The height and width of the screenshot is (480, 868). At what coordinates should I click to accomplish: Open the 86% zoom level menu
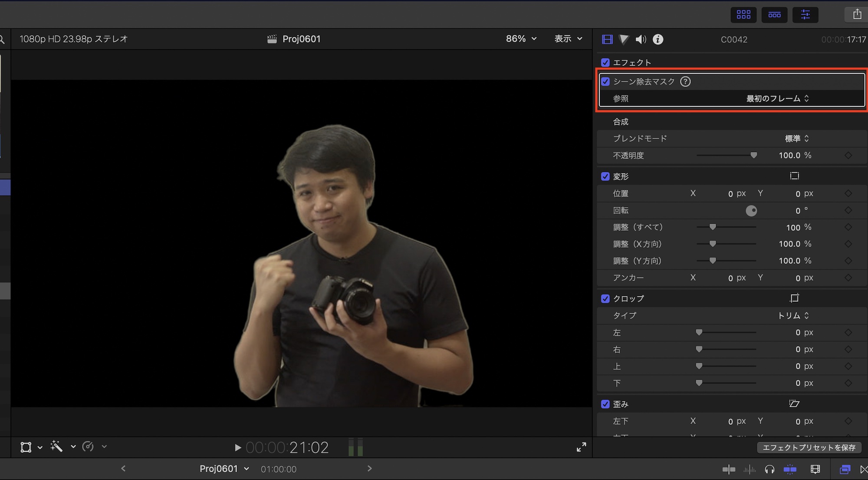pyautogui.click(x=521, y=39)
